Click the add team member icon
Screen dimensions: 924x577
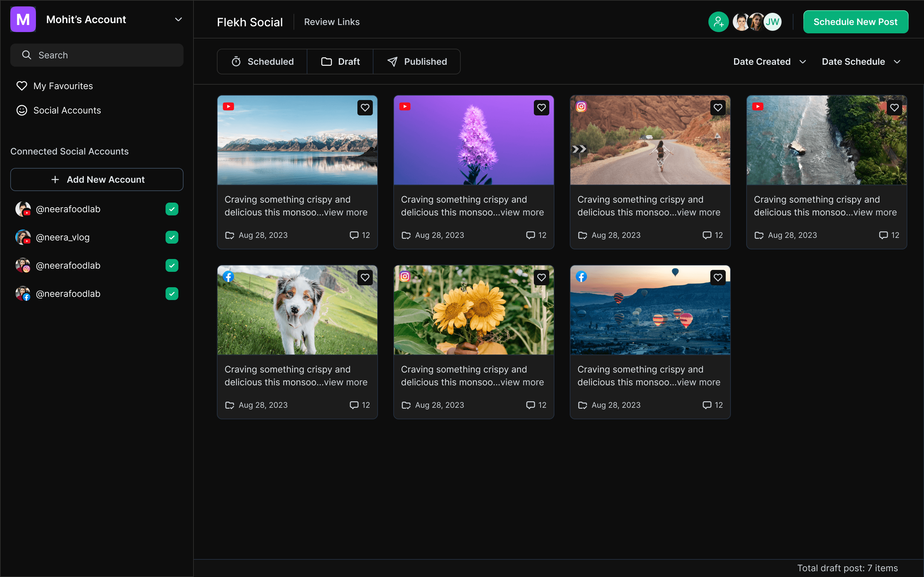718,22
